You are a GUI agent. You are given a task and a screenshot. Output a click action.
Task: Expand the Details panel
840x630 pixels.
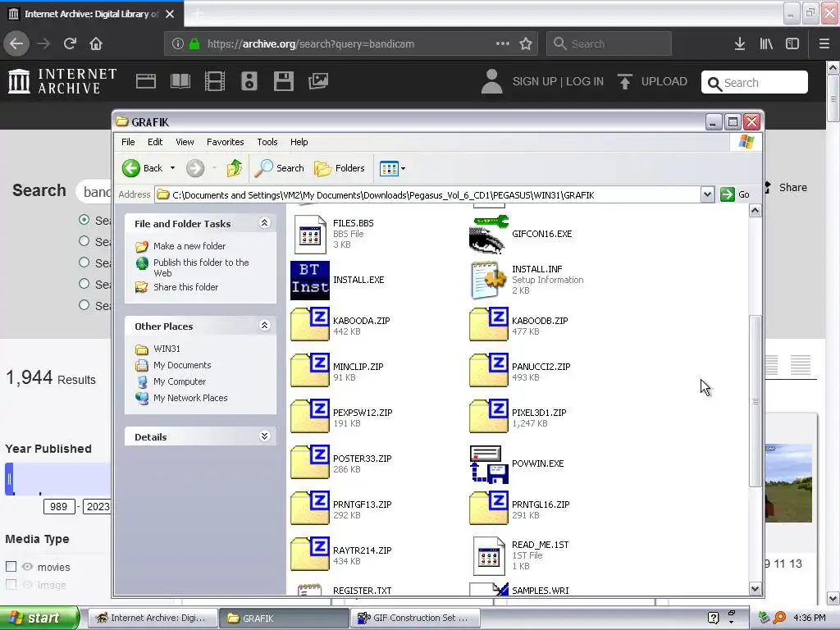[264, 436]
